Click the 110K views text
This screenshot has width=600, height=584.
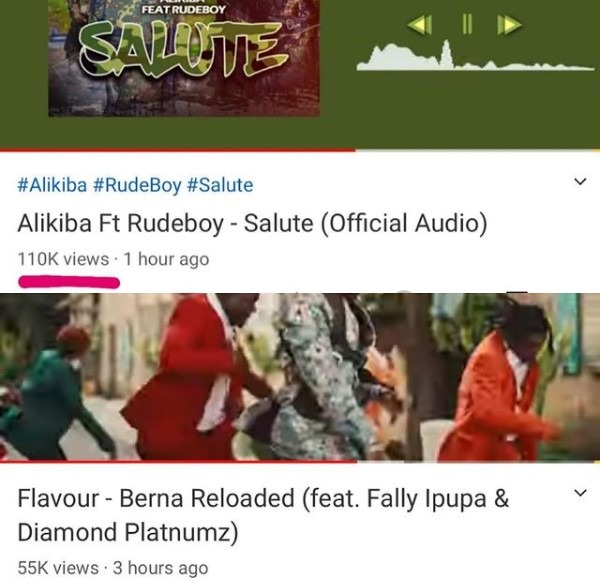tap(64, 259)
